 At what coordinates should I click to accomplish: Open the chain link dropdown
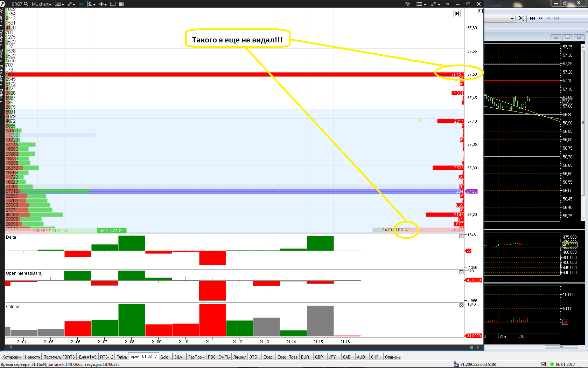click(435, 4)
